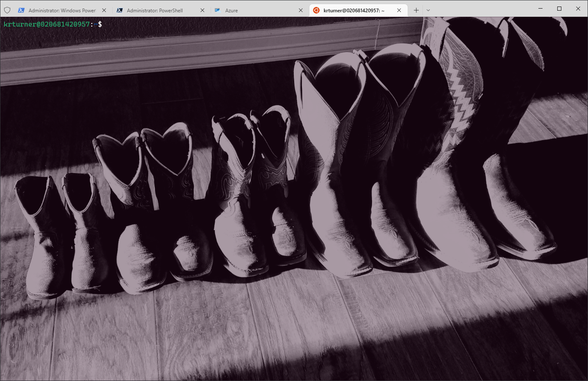Click the Azure Cloud Shell tab icon
Viewport: 588px width, 381px height.
tap(218, 10)
